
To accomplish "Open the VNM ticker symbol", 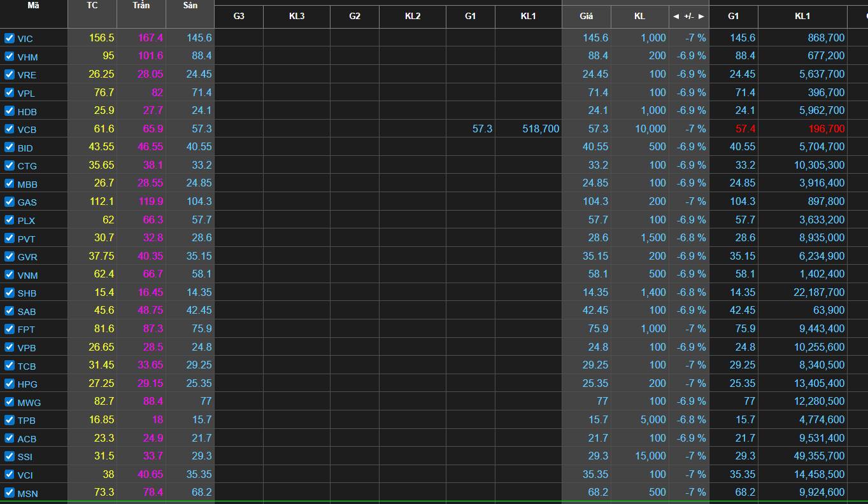I will pyautogui.click(x=28, y=276).
